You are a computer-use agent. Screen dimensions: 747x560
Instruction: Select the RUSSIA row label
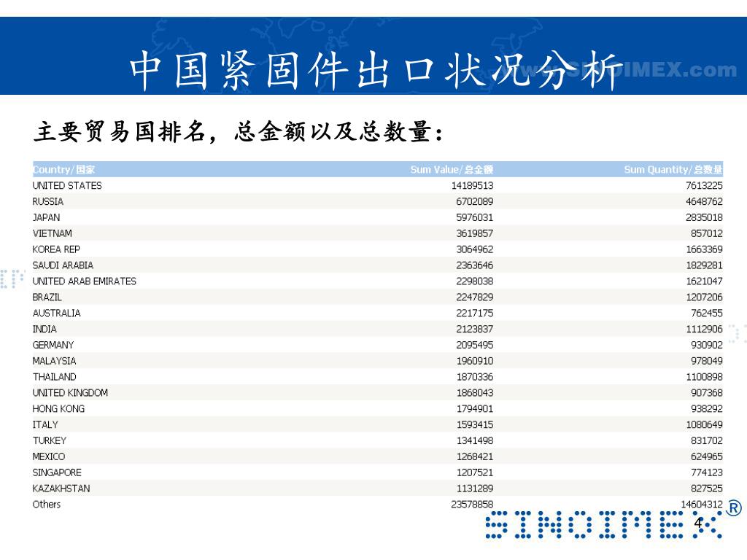click(x=47, y=201)
